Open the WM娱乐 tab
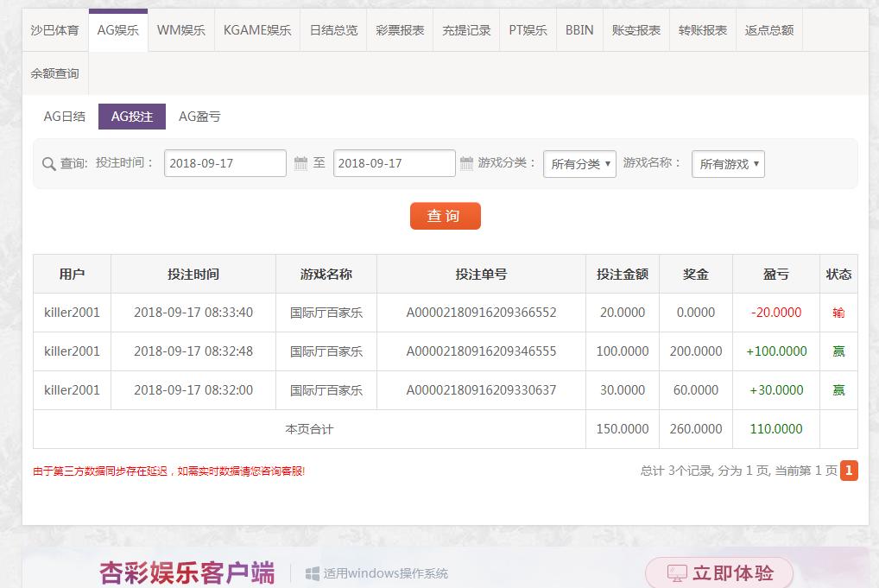 pyautogui.click(x=181, y=30)
